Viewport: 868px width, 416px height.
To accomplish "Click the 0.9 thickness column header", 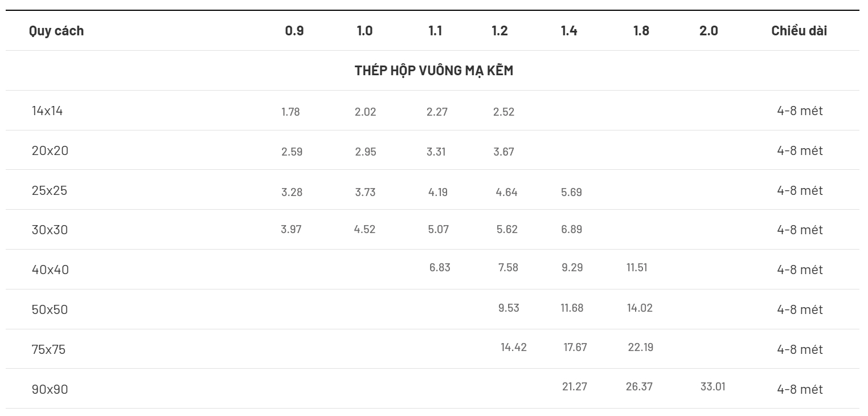I will click(x=294, y=31).
